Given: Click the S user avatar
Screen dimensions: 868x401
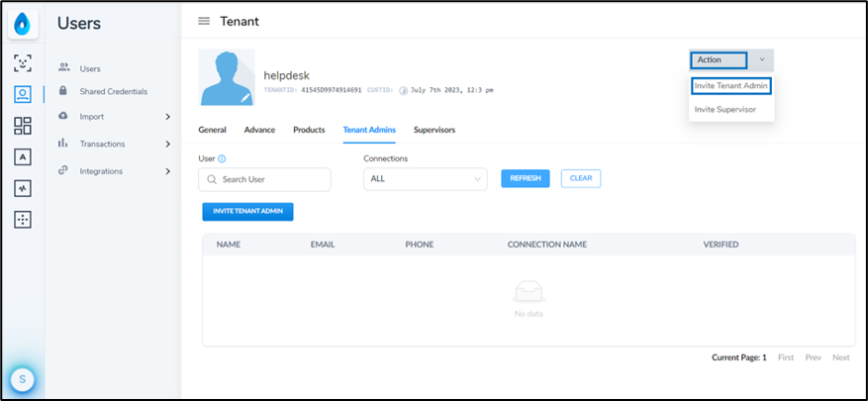Looking at the screenshot, I should tap(22, 379).
